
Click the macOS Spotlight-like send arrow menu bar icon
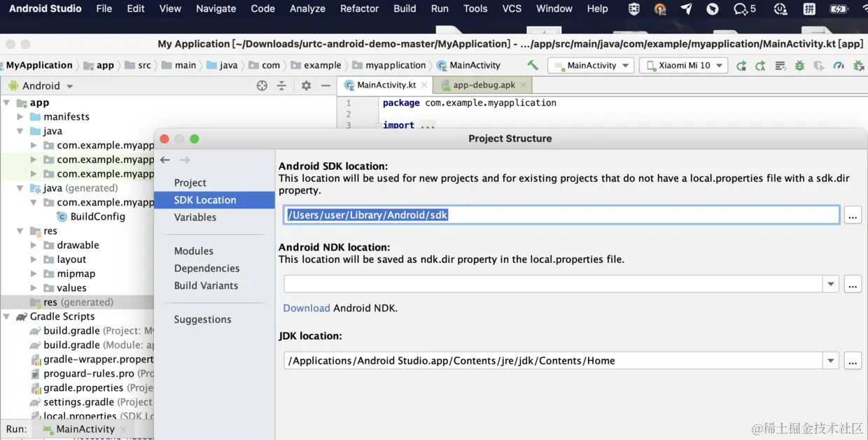(687, 9)
